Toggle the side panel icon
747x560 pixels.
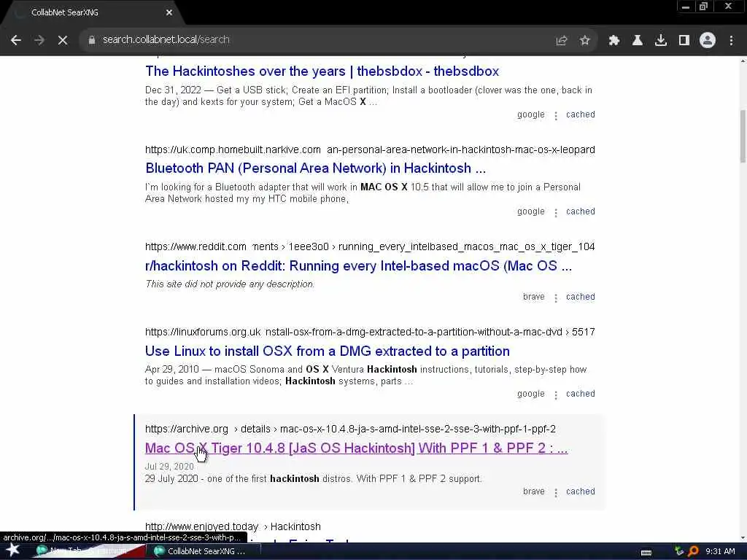click(684, 41)
